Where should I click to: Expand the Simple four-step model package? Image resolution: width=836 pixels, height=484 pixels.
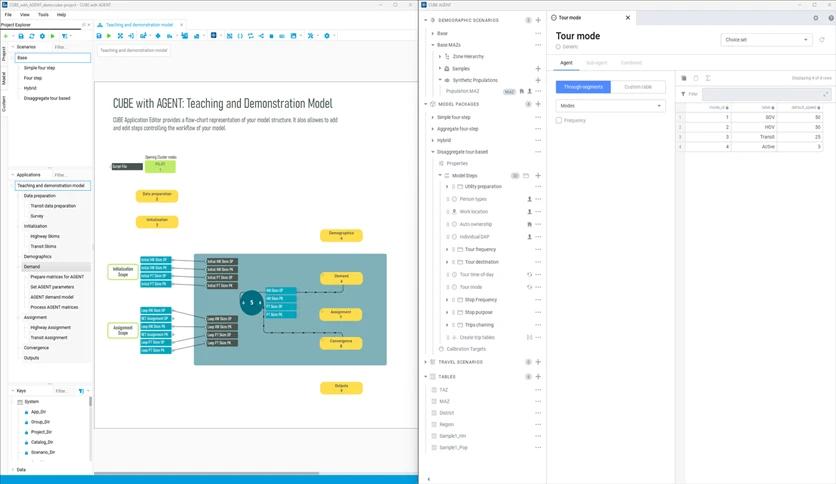(433, 117)
